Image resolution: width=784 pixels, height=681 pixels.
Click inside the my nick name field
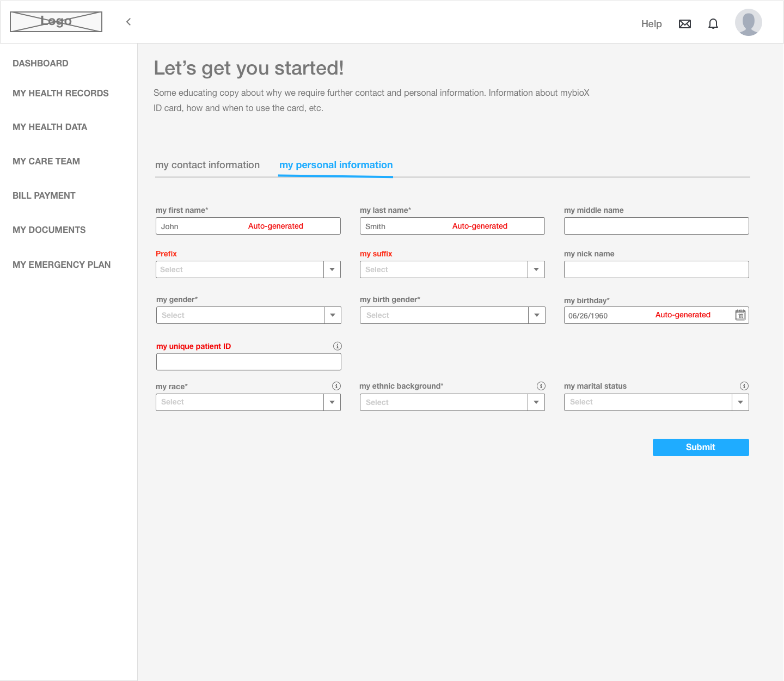coord(656,269)
